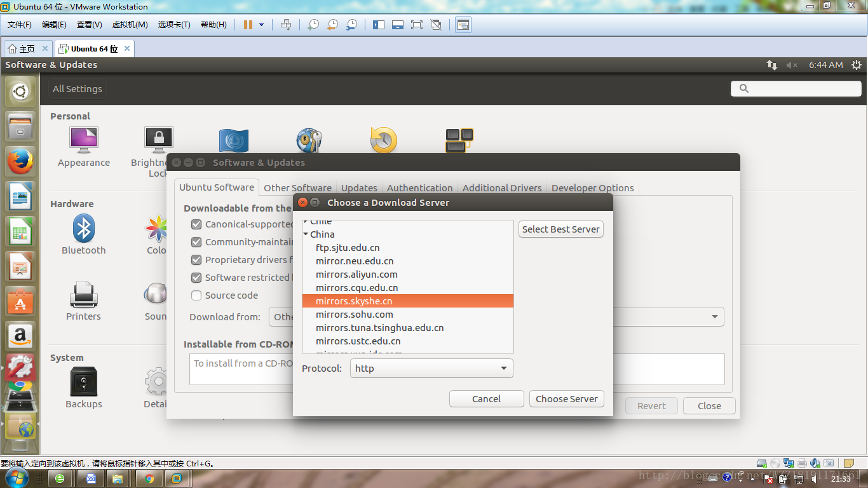This screenshot has height=488, width=868.
Task: Open the 虚拟机(M) menu
Action: pyautogui.click(x=130, y=25)
